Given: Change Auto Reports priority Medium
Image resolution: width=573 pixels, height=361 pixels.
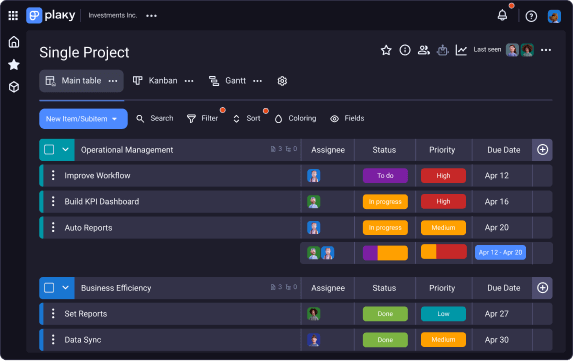Looking at the screenshot, I should [443, 227].
